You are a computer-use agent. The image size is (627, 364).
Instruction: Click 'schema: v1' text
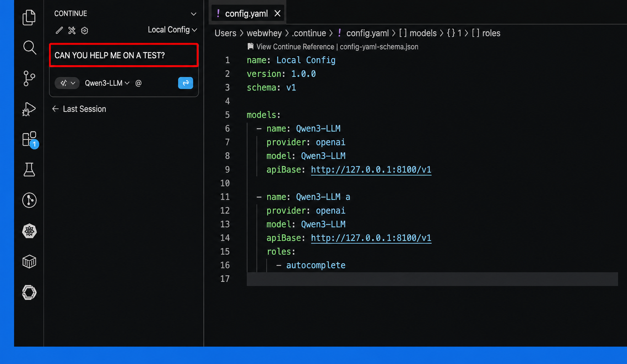[271, 88]
